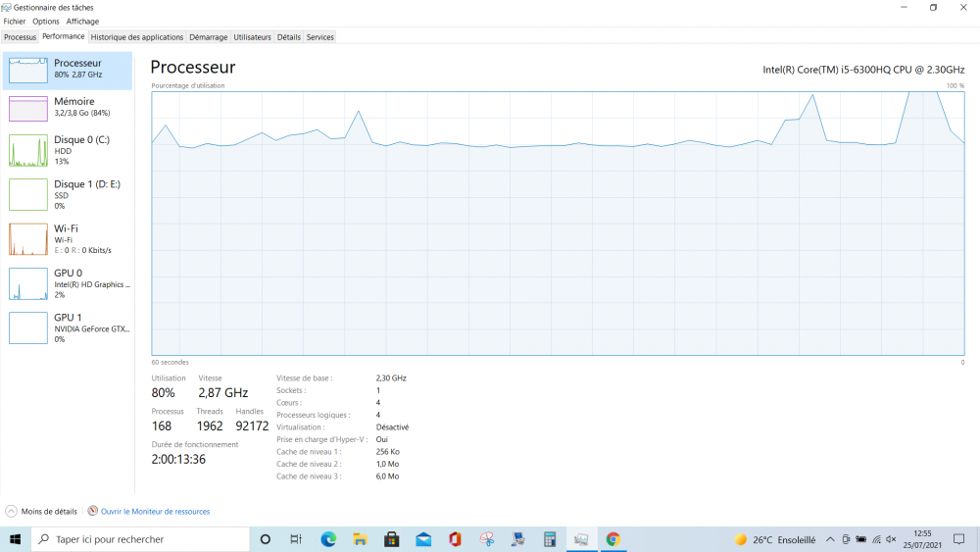
Task: Click the Resource Monitor icon beside the link
Action: (92, 511)
